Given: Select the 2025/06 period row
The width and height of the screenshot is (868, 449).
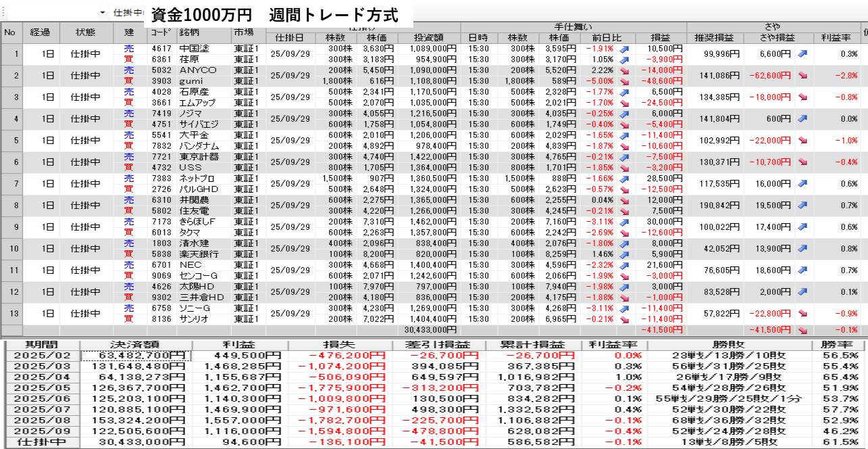Looking at the screenshot, I should (42, 399).
